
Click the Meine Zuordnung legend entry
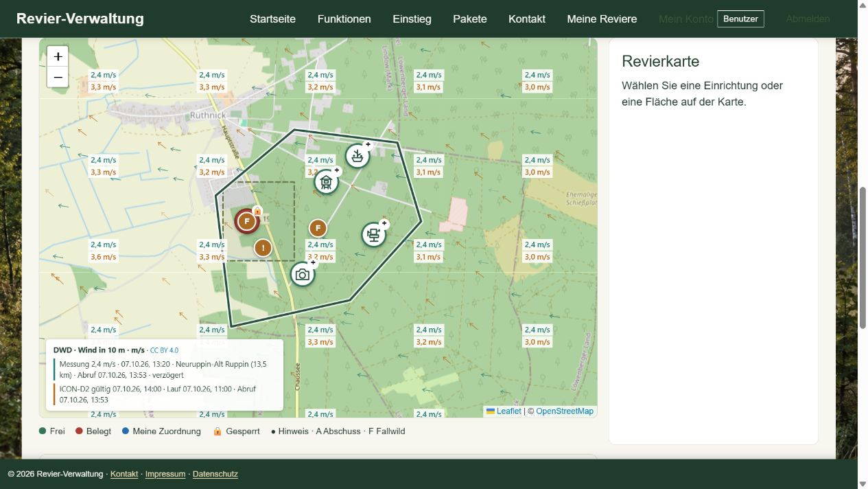pyautogui.click(x=161, y=431)
